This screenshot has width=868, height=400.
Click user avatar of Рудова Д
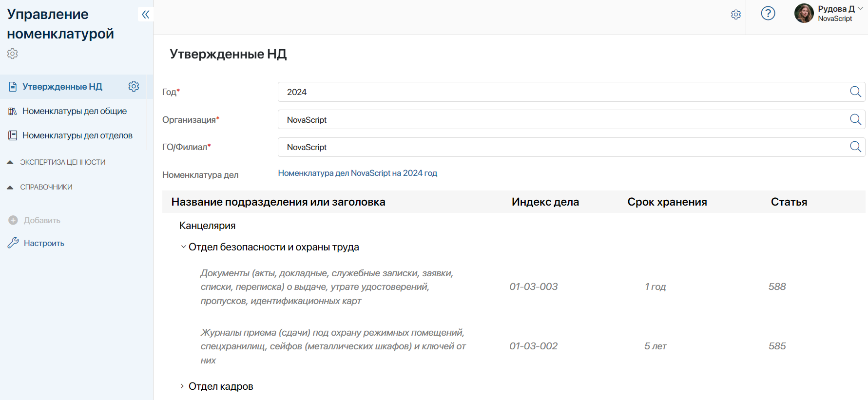tap(804, 13)
